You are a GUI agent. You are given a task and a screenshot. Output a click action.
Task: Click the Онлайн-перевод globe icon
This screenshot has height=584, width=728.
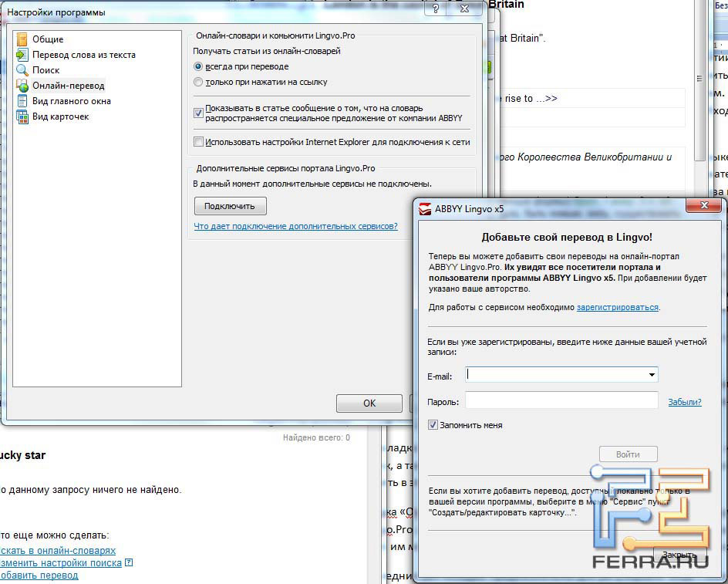[22, 86]
